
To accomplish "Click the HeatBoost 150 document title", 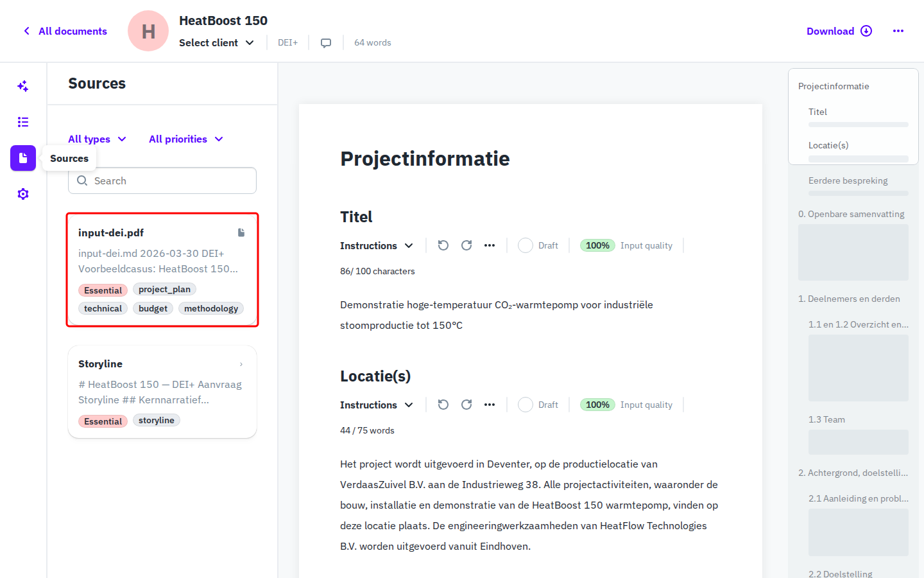I will click(x=223, y=21).
